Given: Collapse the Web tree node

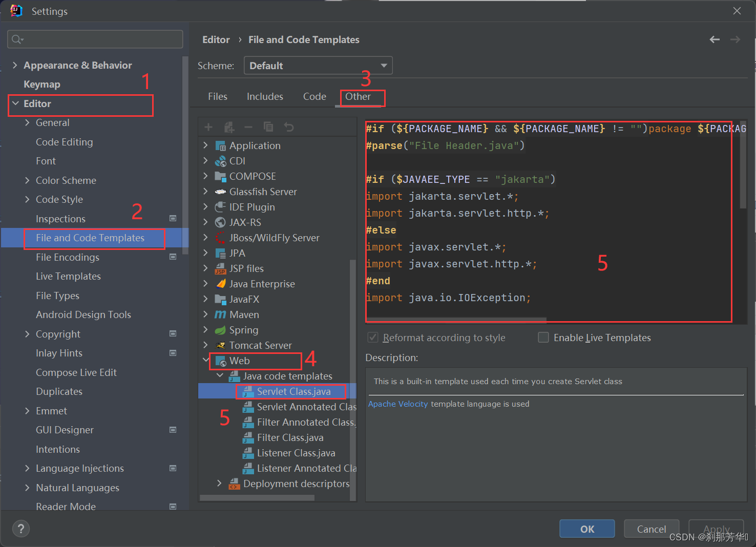Looking at the screenshot, I should pos(206,361).
